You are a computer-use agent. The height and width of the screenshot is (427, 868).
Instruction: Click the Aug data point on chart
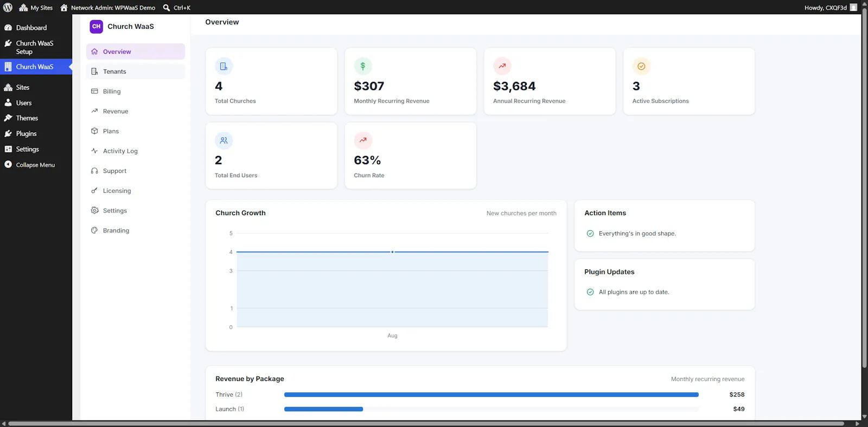click(392, 252)
